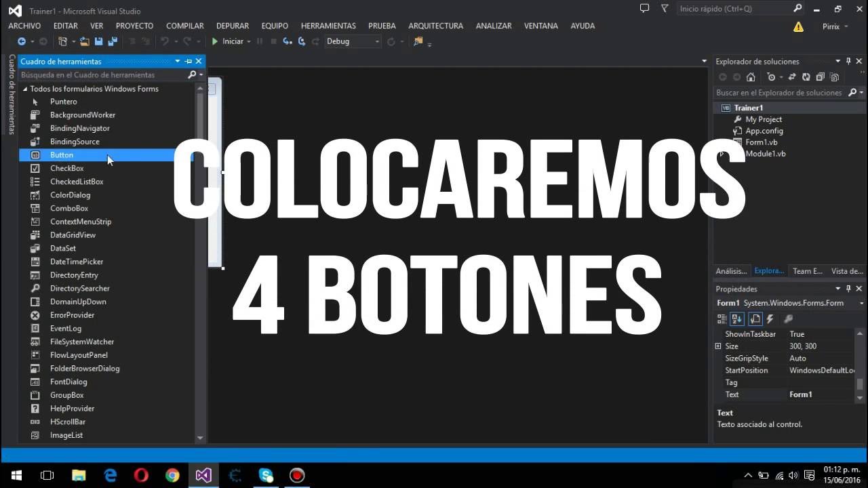Viewport: 868px width, 488px height.
Task: Click the Events lightning icon in Propiedades
Action: pyautogui.click(x=770, y=319)
